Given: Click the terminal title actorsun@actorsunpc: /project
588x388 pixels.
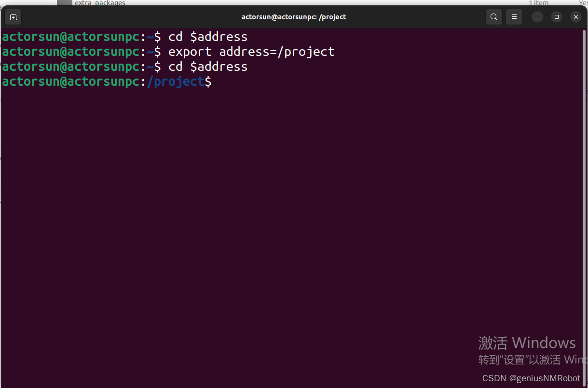Looking at the screenshot, I should (294, 17).
